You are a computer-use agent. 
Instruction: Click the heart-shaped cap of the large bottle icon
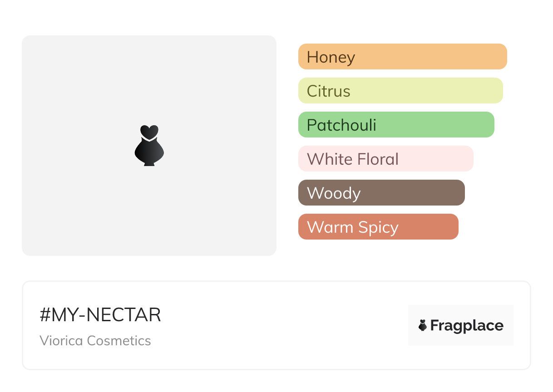[x=149, y=132]
